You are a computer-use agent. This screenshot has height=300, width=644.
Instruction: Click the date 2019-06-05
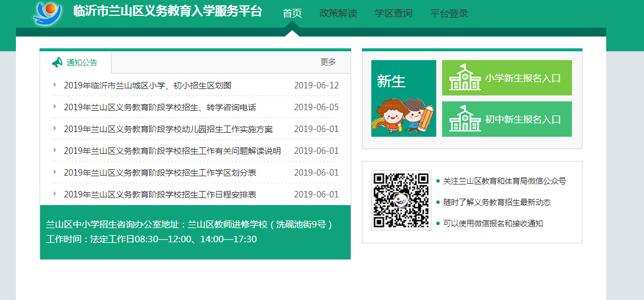316,107
